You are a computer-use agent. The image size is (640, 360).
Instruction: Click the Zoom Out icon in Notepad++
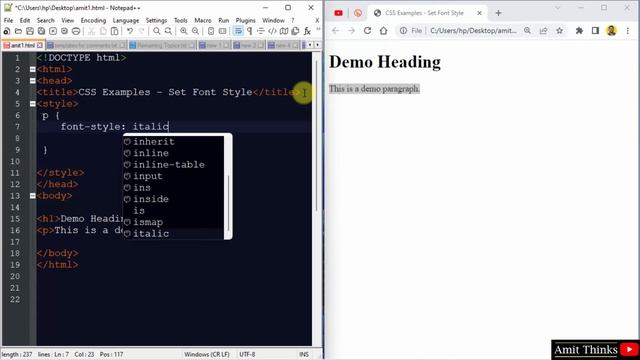pos(196,31)
